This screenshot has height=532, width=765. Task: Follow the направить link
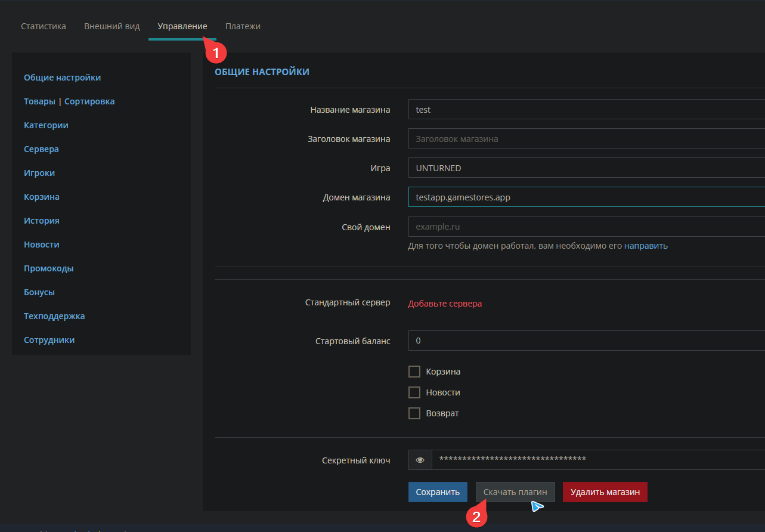point(646,246)
